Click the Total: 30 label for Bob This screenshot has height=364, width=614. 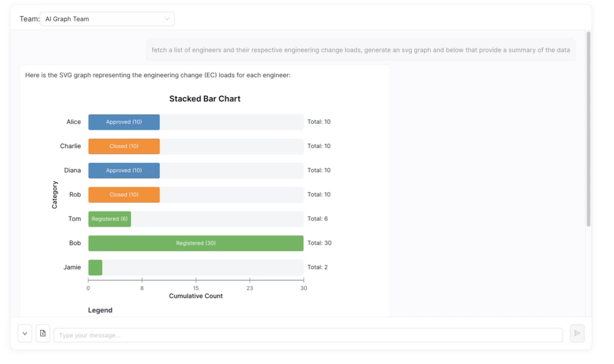[319, 243]
